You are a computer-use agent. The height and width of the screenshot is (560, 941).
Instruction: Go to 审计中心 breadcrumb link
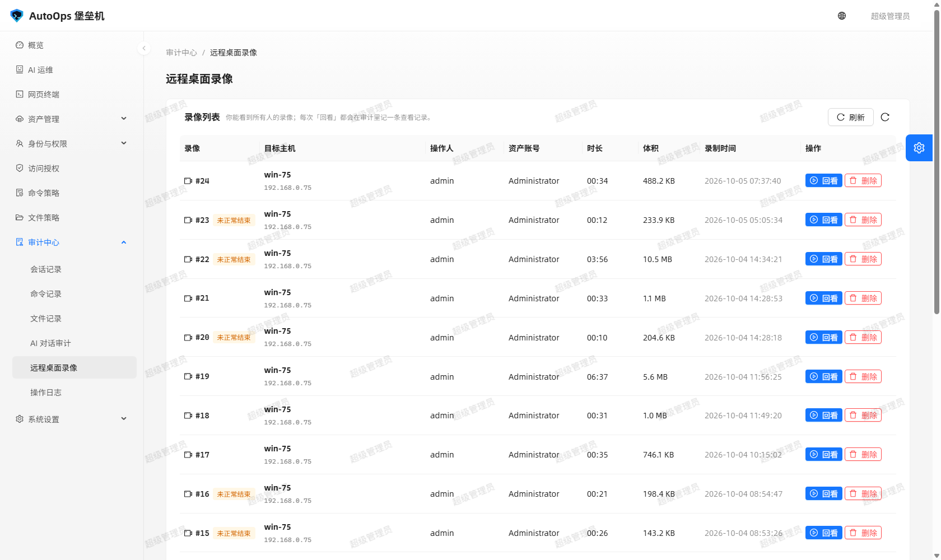(181, 53)
